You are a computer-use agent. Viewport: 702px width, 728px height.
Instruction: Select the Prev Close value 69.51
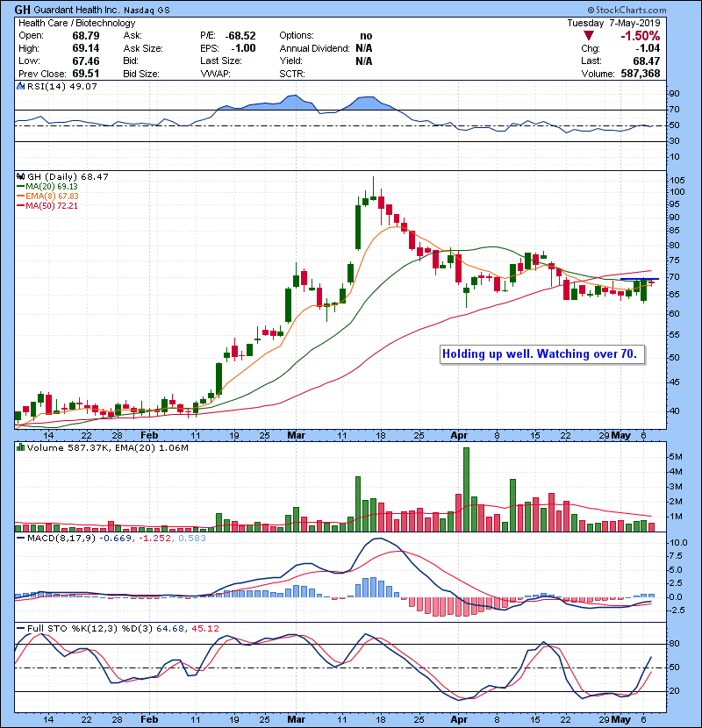(86, 74)
